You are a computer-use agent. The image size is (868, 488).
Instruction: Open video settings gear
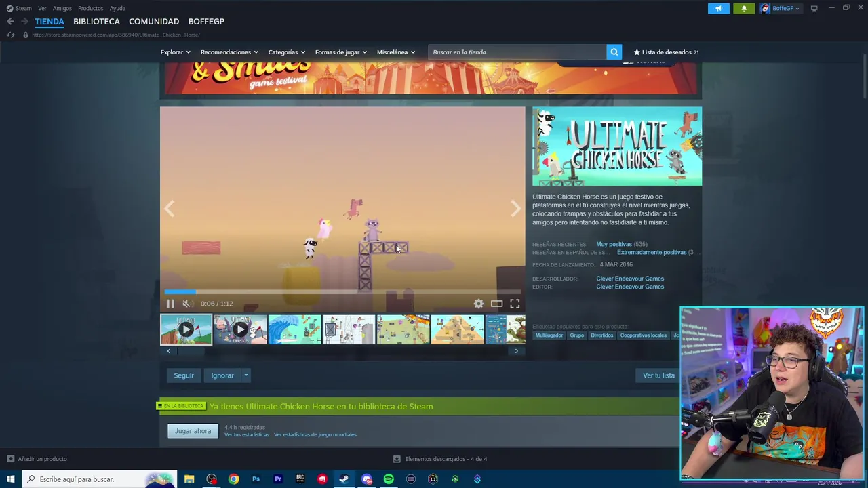tap(479, 304)
